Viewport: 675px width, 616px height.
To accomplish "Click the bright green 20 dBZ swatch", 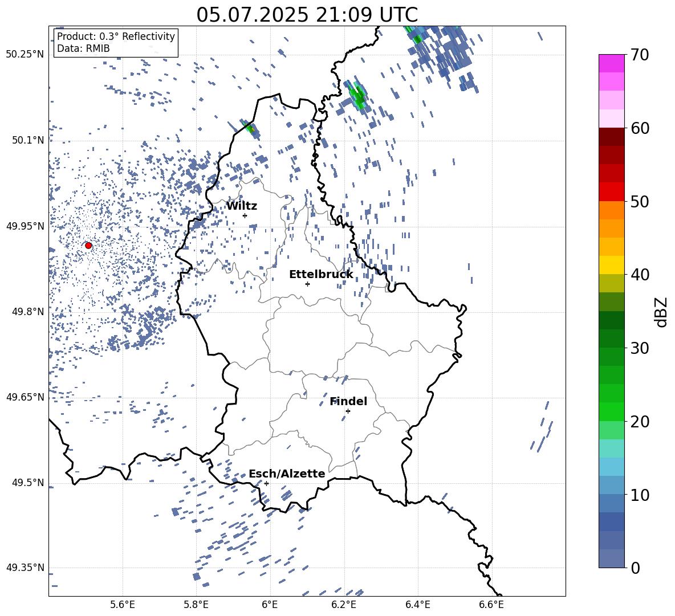I will click(x=612, y=411).
